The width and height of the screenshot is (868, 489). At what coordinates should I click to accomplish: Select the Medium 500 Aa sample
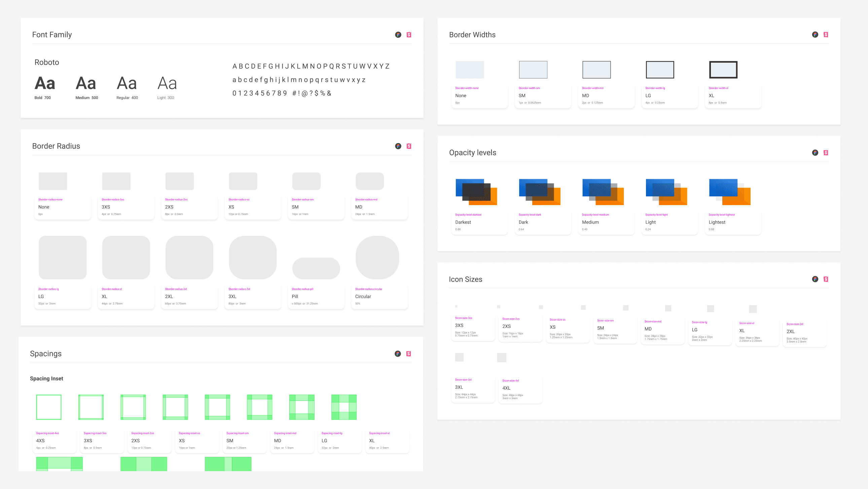coord(86,83)
